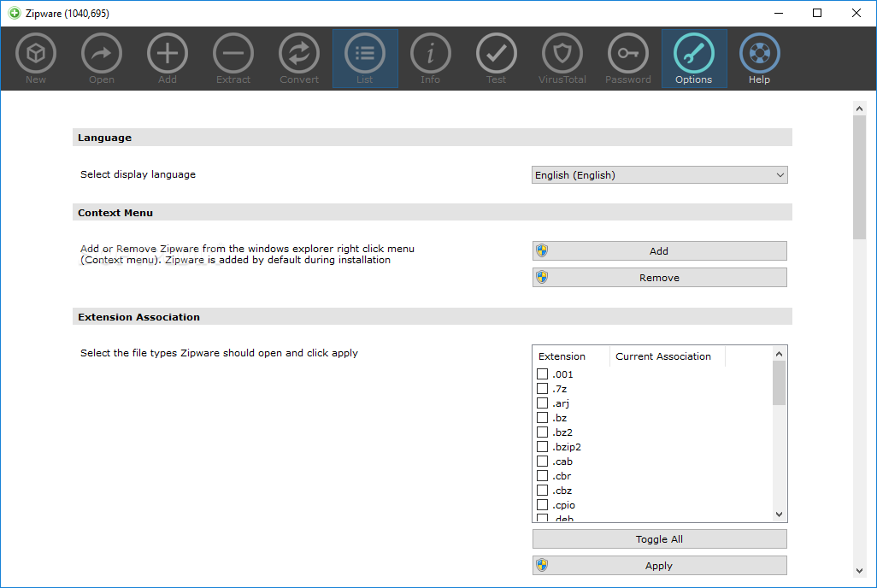Click the extension list scroll-up arrow
The width and height of the screenshot is (877, 588).
[779, 354]
